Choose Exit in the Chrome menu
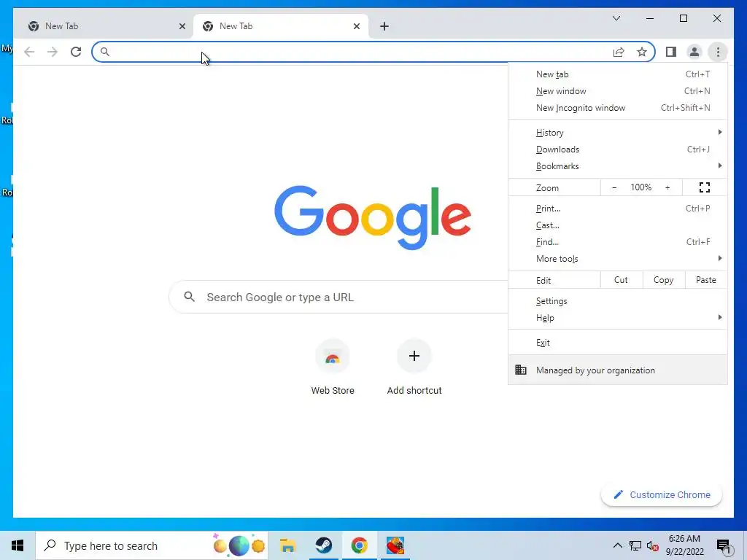Viewport: 747px width, 560px height. point(617,343)
